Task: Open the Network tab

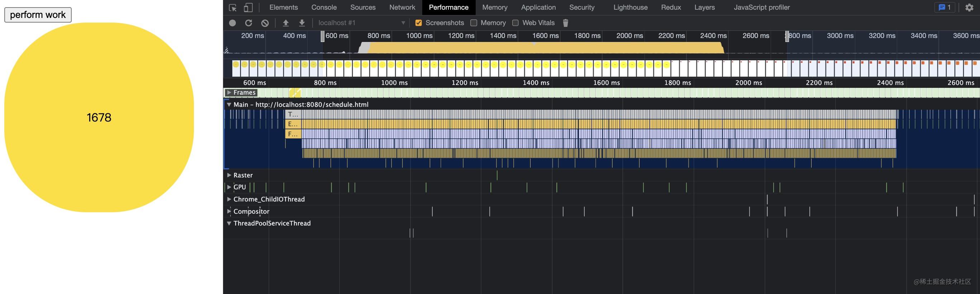Action: point(402,7)
